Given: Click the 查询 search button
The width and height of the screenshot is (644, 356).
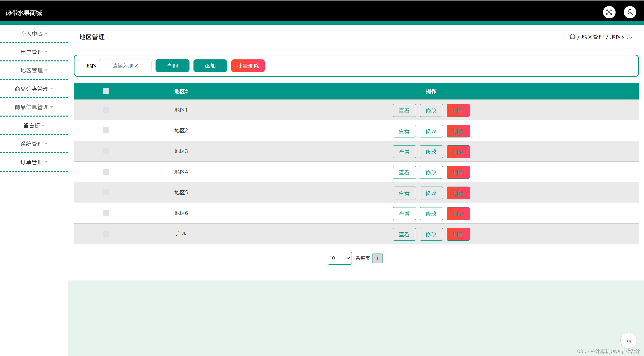Looking at the screenshot, I should (x=172, y=66).
